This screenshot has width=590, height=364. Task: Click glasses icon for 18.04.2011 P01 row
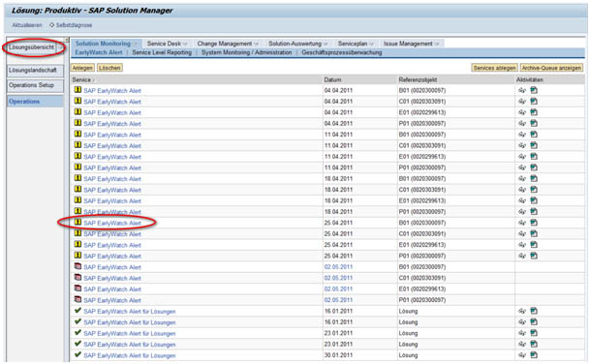522,212
